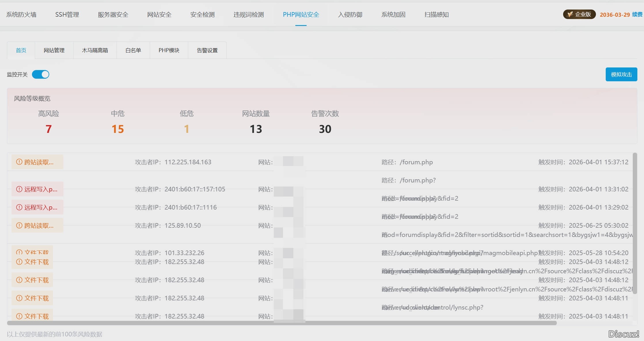Click the 企业版 badge icon
Screen dimensions: 644x341
570,14
